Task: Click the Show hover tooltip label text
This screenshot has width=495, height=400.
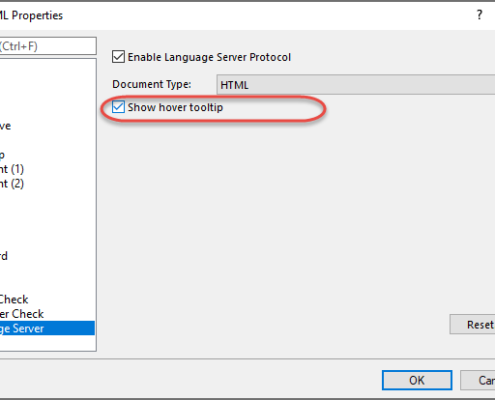Action: coord(175,107)
